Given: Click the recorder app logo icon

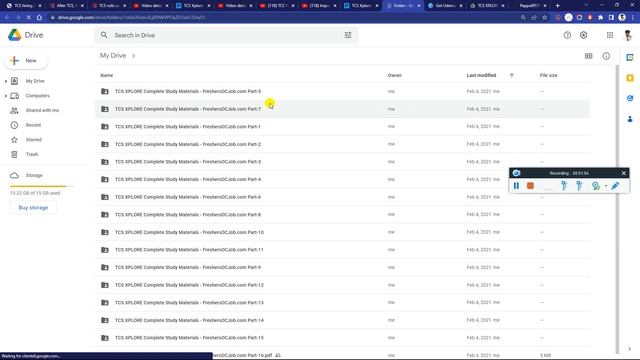Looking at the screenshot, I should pos(516,173).
